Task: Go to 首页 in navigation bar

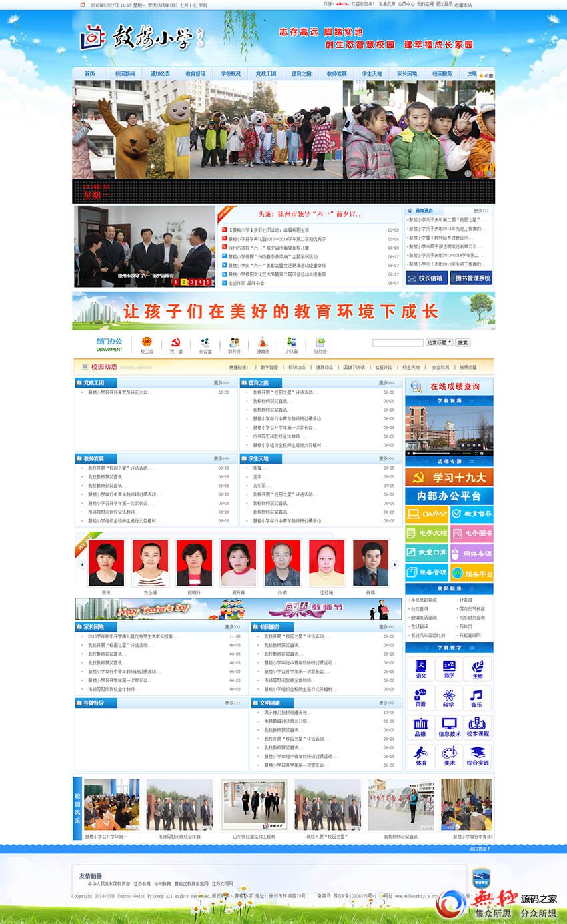Action: tap(89, 74)
